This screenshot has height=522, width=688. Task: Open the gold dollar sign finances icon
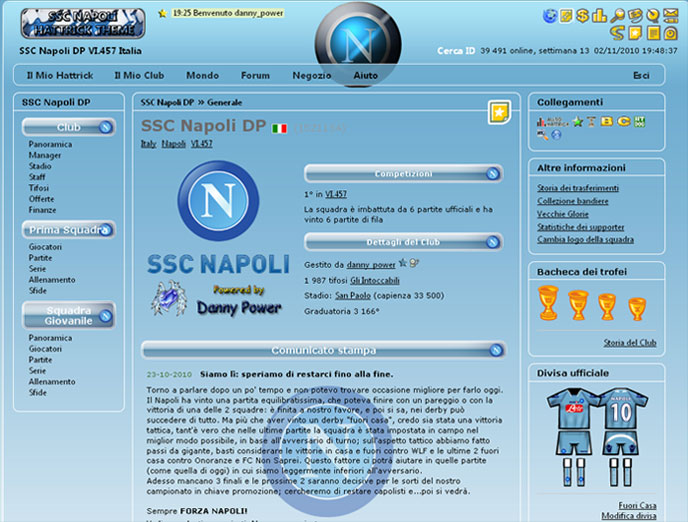583,16
